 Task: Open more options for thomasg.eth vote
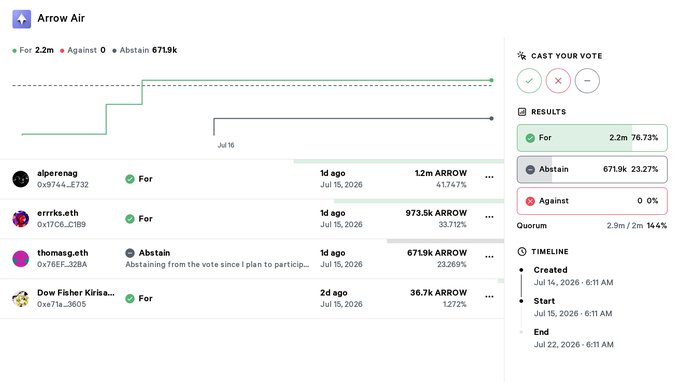pos(489,257)
